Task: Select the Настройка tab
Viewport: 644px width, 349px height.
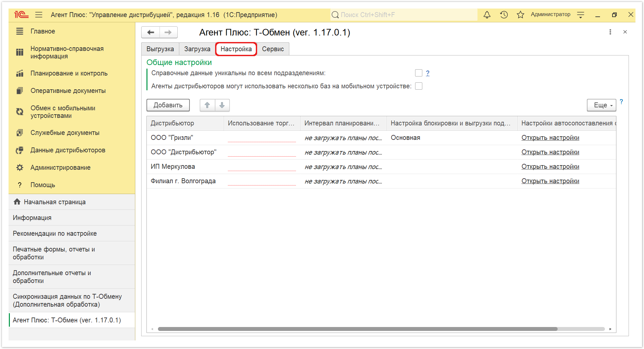Action: 236,49
